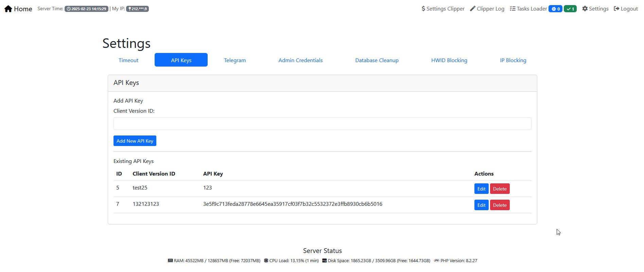
Task: Click the masked IP address '212.***.9'
Action: point(139,9)
